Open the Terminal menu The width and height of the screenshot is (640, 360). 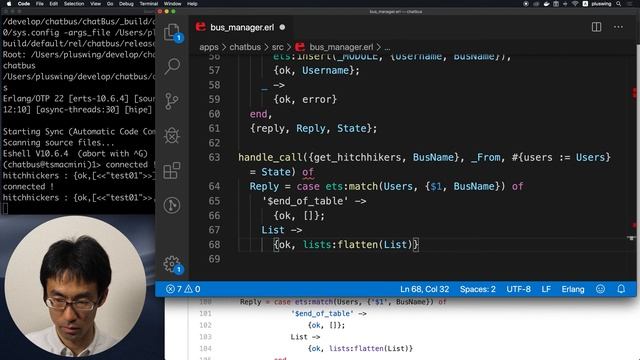point(149,4)
